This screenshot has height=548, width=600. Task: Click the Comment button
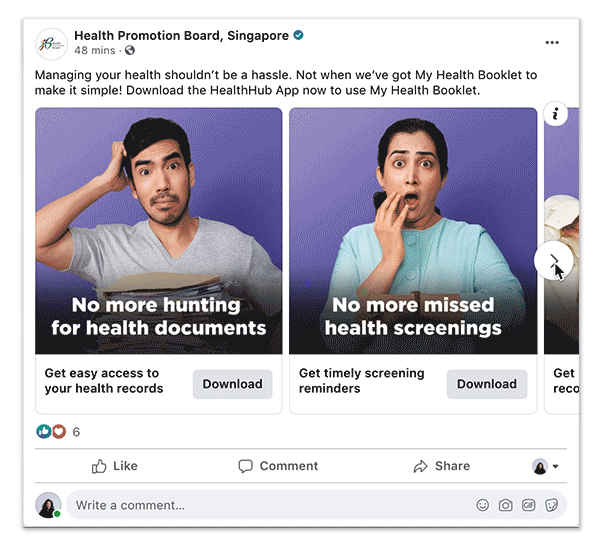pyautogui.click(x=278, y=466)
